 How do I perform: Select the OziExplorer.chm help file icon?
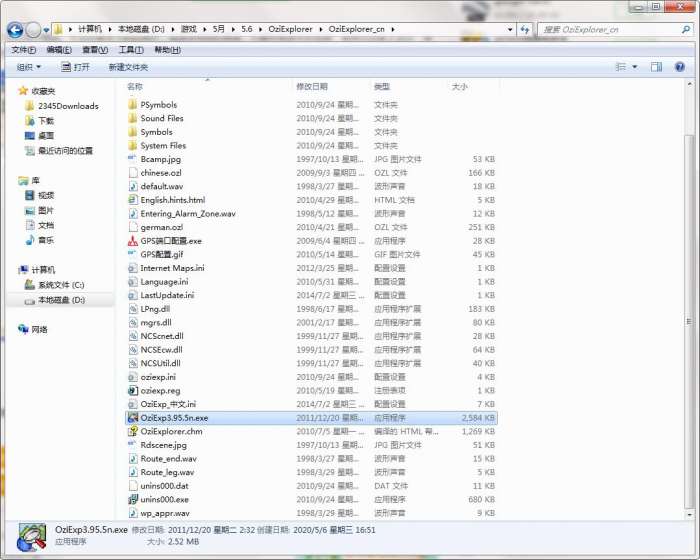click(133, 431)
